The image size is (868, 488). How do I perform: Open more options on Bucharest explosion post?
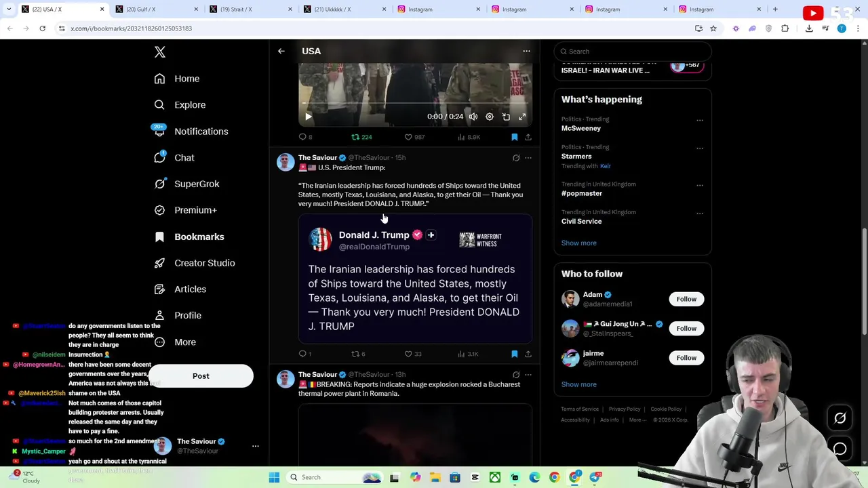coord(528,375)
